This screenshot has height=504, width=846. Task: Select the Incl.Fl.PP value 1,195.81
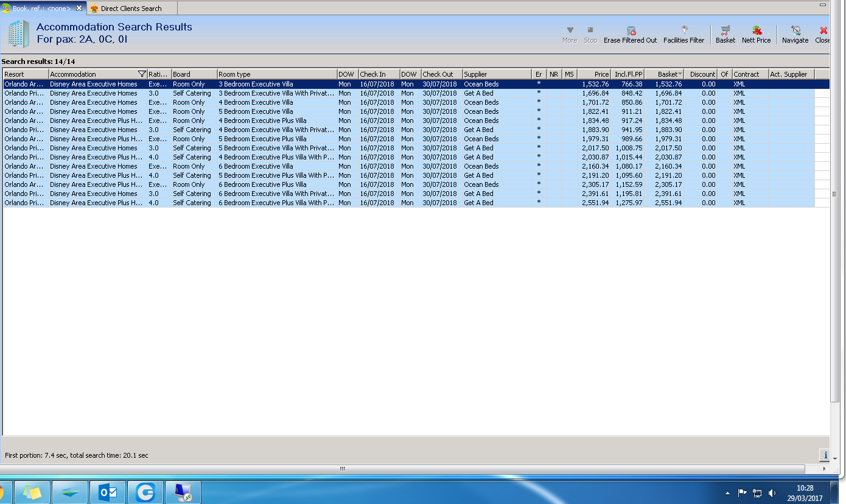tap(628, 194)
